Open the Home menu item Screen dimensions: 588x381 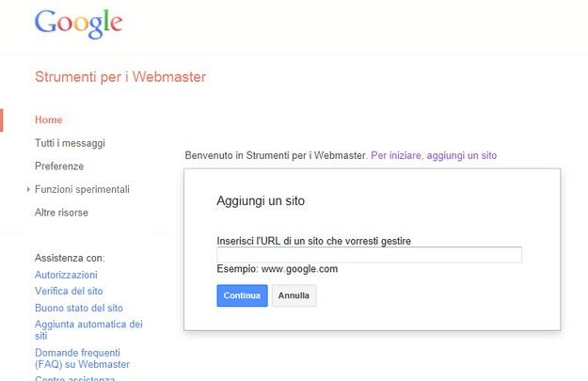[x=48, y=120]
